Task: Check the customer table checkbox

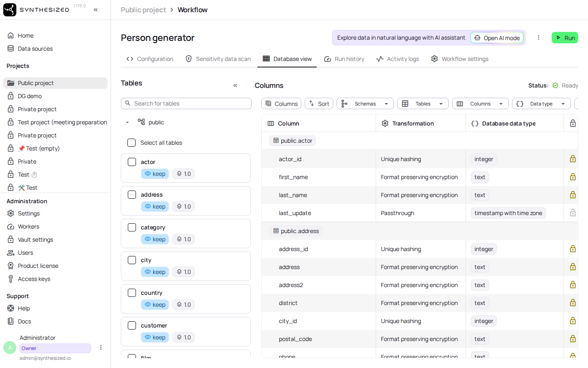Action: point(132,325)
